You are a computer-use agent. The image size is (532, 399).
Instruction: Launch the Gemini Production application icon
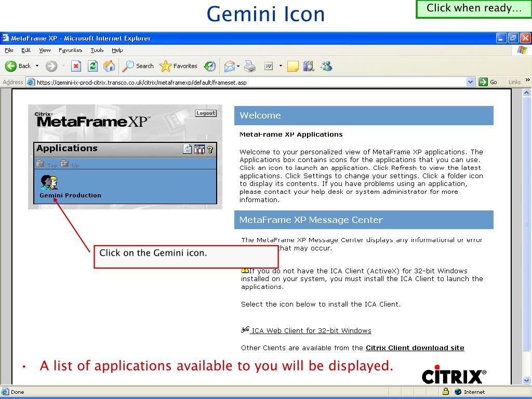(49, 182)
